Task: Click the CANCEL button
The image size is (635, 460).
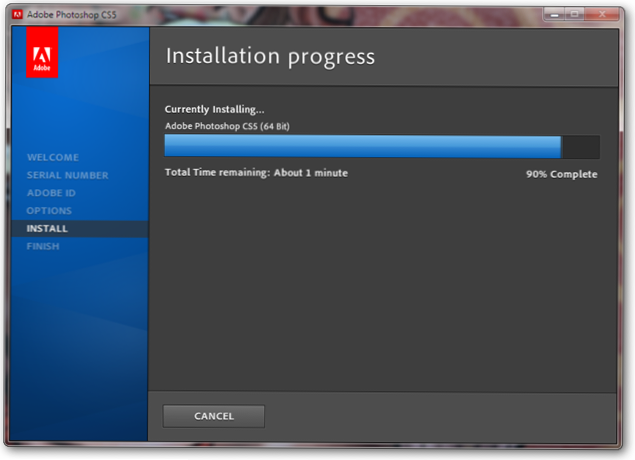Action: click(x=214, y=416)
